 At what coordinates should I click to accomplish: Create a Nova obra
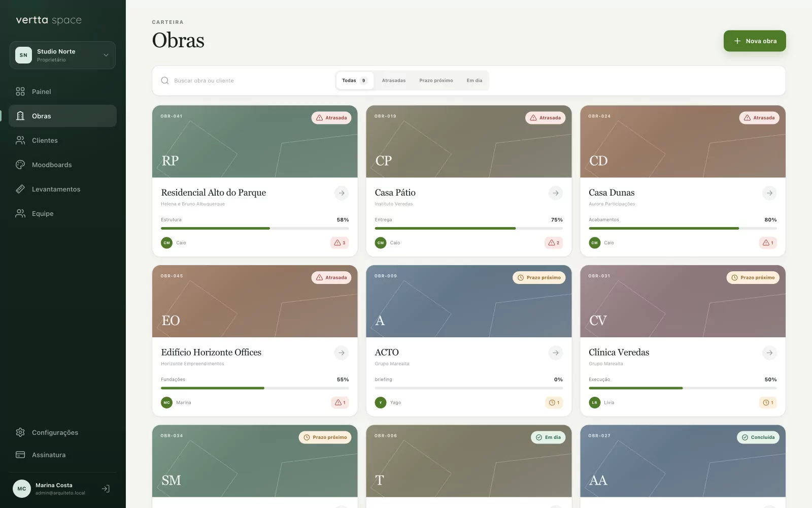(x=755, y=41)
